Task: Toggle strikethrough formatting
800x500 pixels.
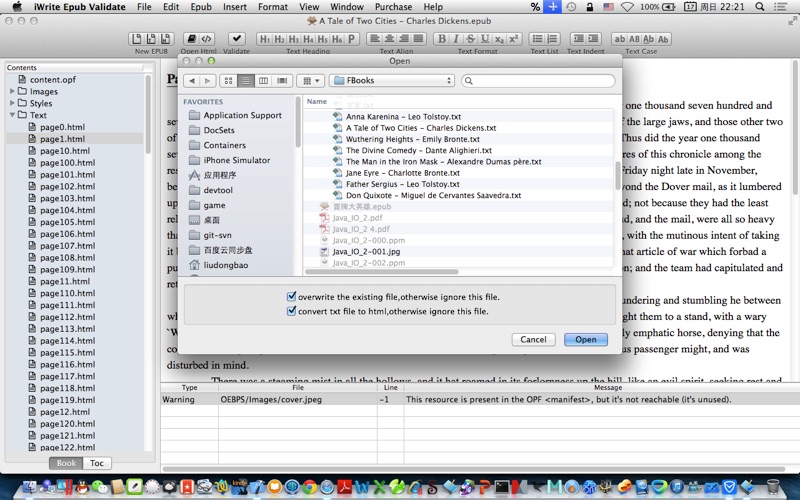Action: pos(470,39)
